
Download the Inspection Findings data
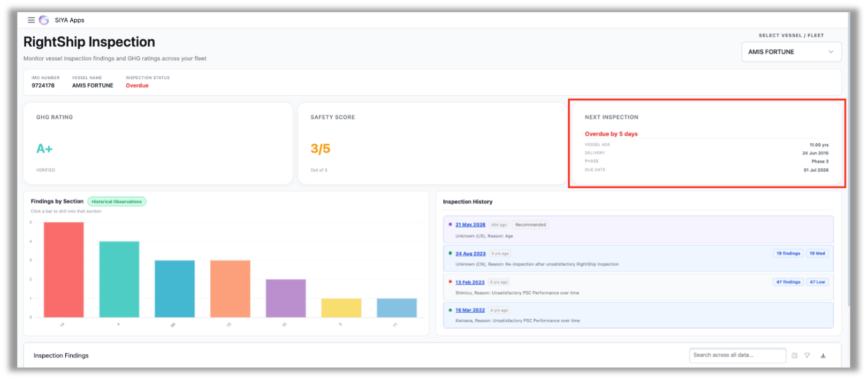pyautogui.click(x=823, y=355)
